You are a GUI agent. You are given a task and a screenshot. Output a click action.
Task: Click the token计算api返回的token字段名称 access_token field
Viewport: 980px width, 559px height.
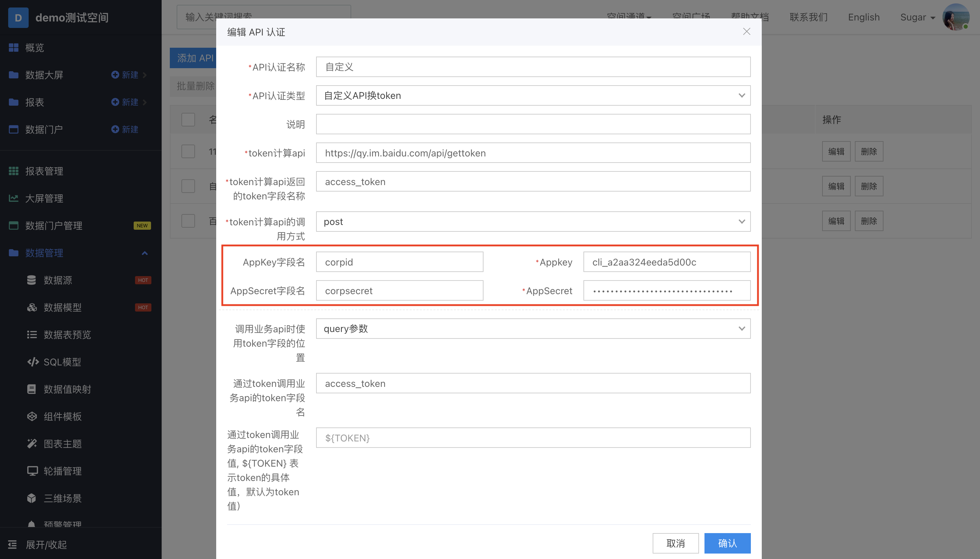533,182
